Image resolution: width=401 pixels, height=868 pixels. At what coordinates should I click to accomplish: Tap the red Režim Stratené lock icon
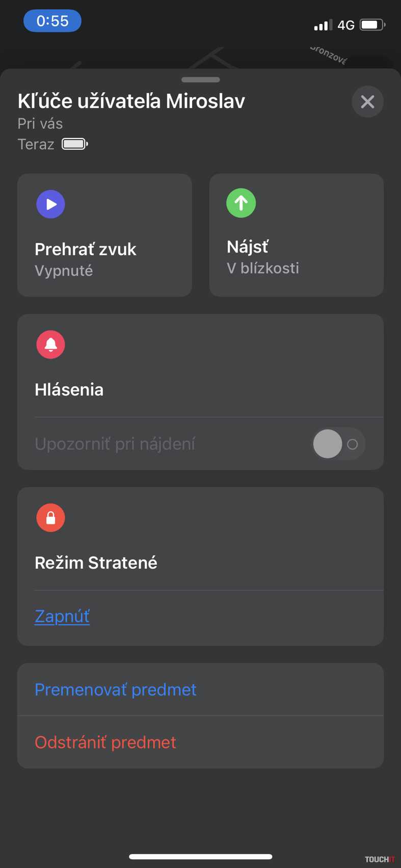[50, 518]
